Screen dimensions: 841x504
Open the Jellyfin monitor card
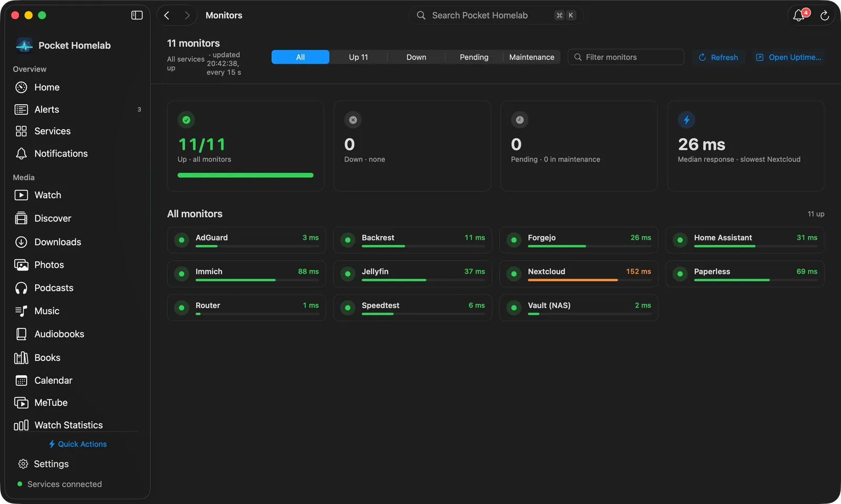click(x=413, y=274)
